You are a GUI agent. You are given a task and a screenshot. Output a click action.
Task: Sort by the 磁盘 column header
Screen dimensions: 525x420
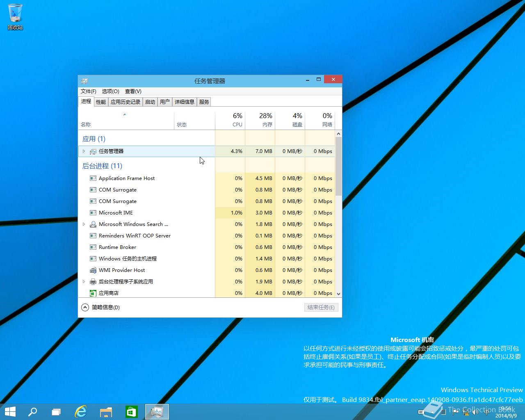coord(290,120)
